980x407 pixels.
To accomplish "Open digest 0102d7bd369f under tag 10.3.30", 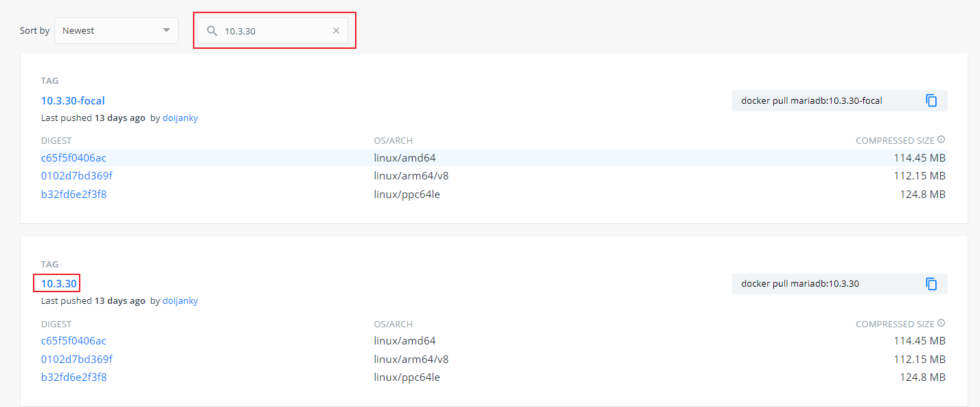I will (76, 359).
